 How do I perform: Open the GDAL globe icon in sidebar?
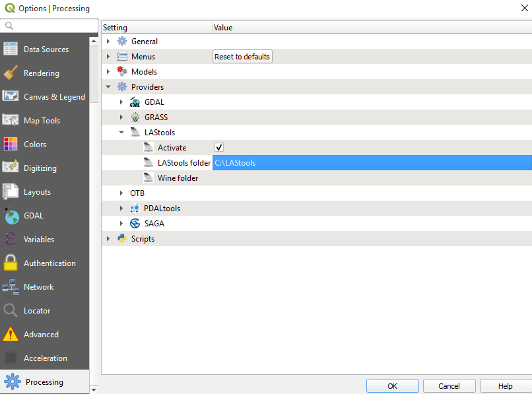pos(10,215)
